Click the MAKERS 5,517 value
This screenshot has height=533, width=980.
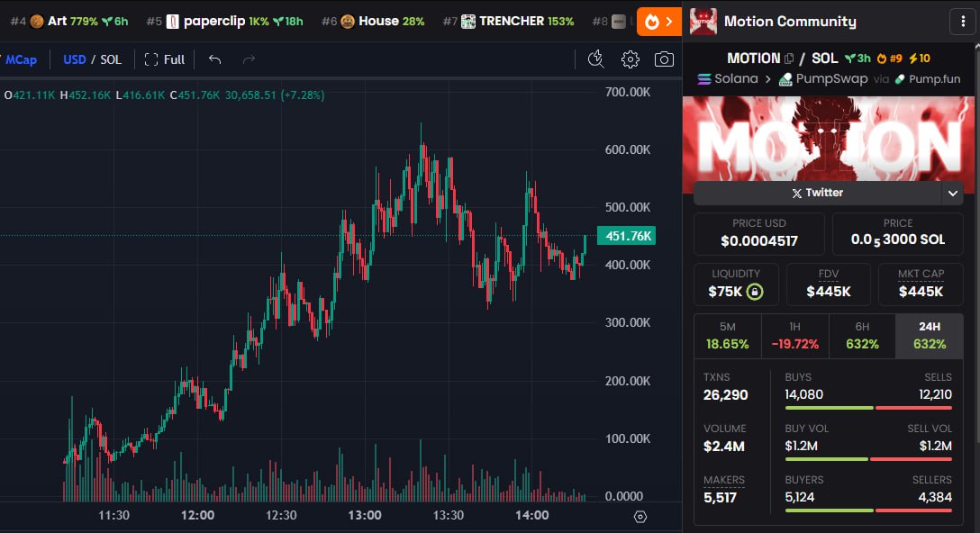pyautogui.click(x=720, y=497)
